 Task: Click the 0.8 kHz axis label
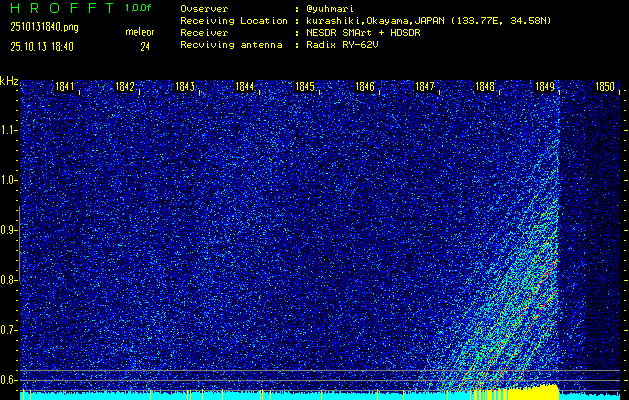point(8,280)
